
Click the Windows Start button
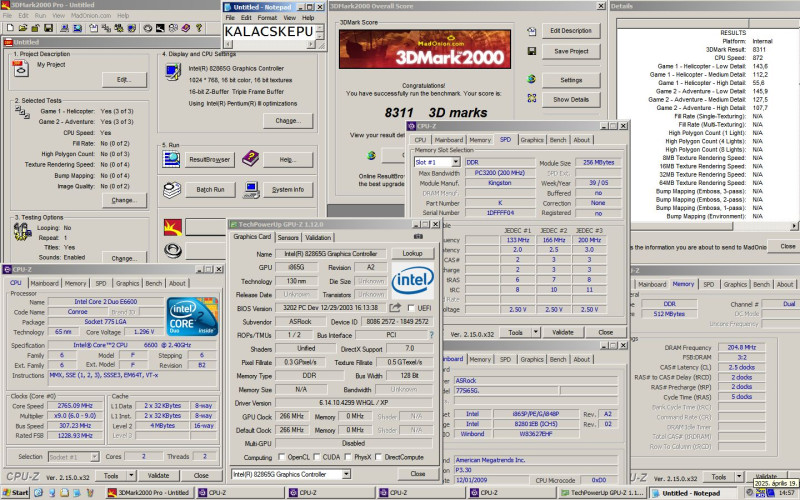point(15,492)
